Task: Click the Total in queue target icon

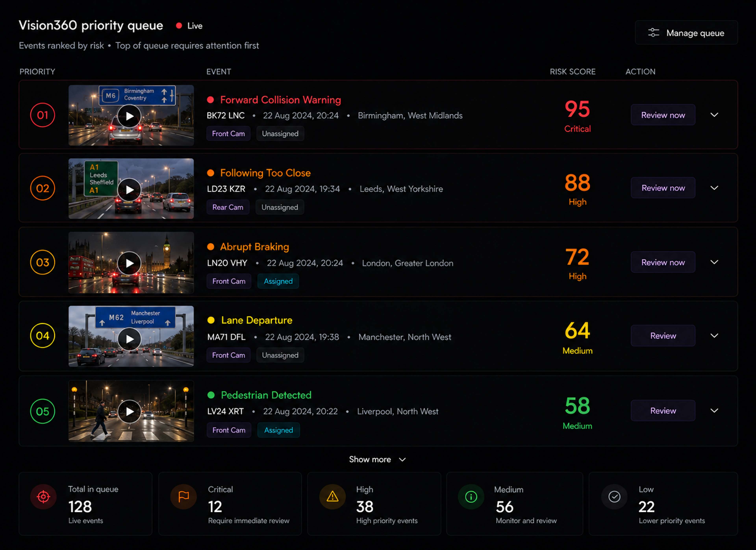Action: [x=43, y=497]
